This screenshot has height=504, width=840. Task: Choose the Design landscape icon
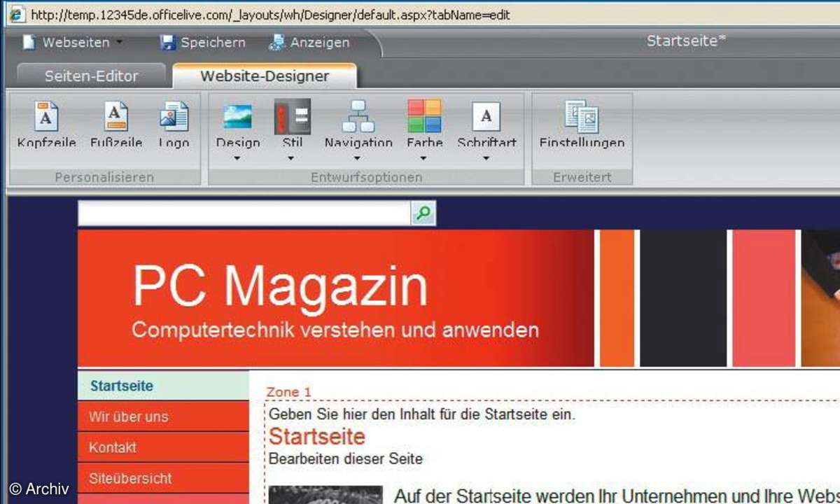click(237, 116)
